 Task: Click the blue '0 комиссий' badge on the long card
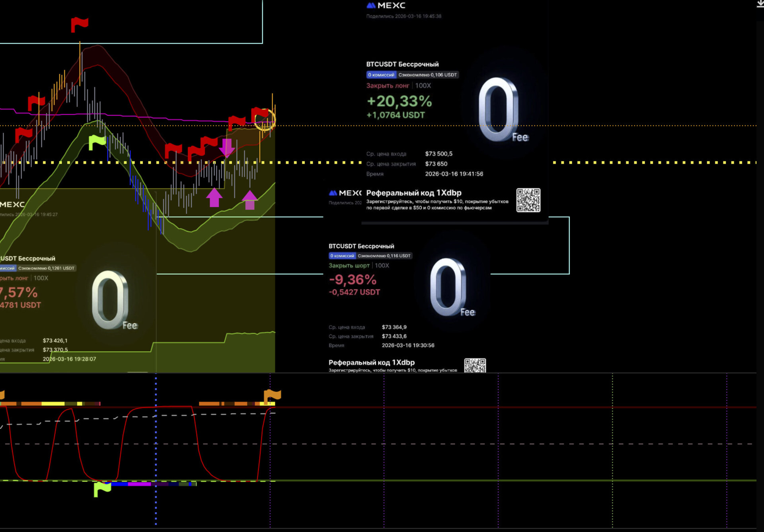pyautogui.click(x=381, y=75)
